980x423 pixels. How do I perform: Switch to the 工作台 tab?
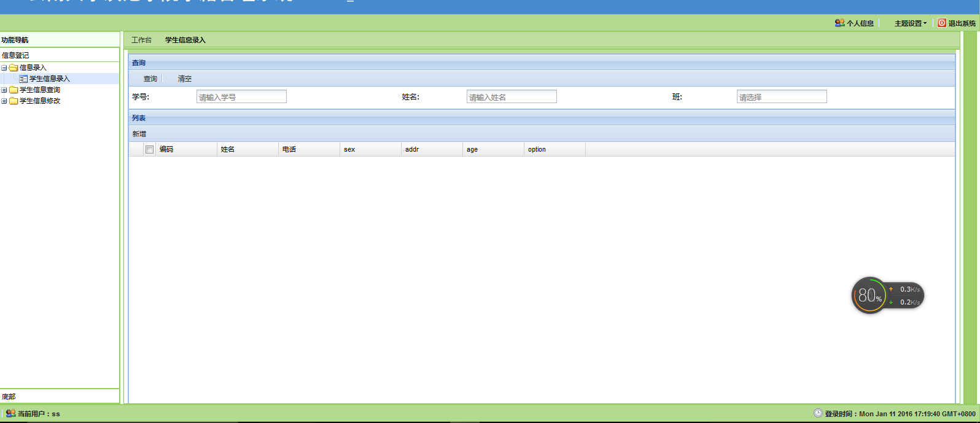(x=141, y=40)
